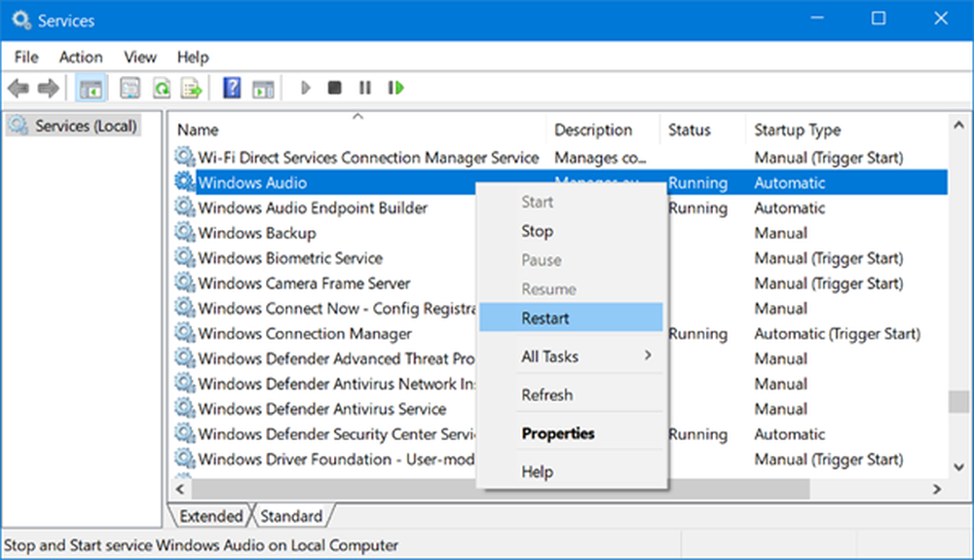The image size is (974, 560).
Task: Click the horizontal scrollbar left arrow
Action: pos(180,489)
